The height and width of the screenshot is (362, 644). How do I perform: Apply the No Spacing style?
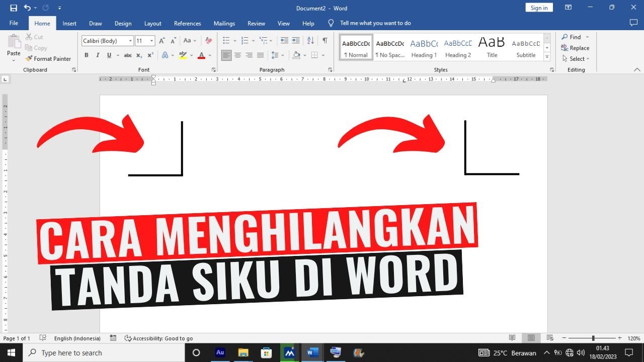click(390, 48)
